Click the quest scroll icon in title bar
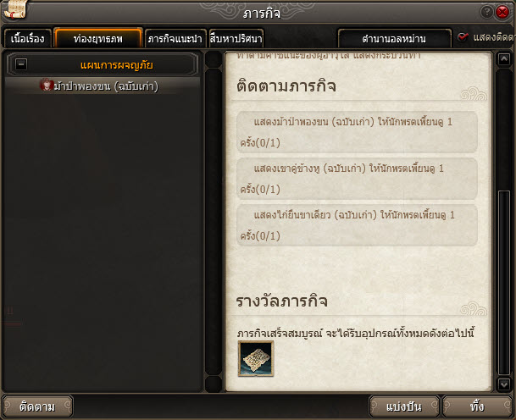Screen dimensions: 516x420 pos(16,9)
